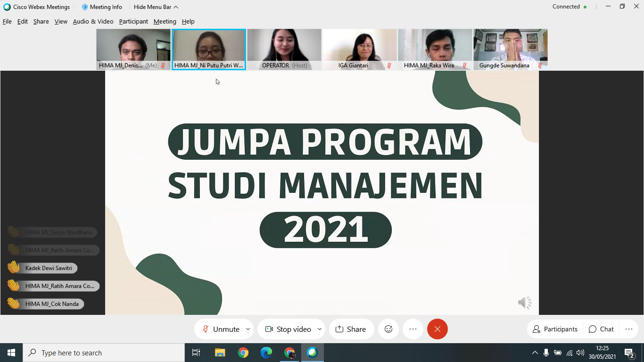Click Kadek Dewi Sawitri clap reaction

[42, 268]
